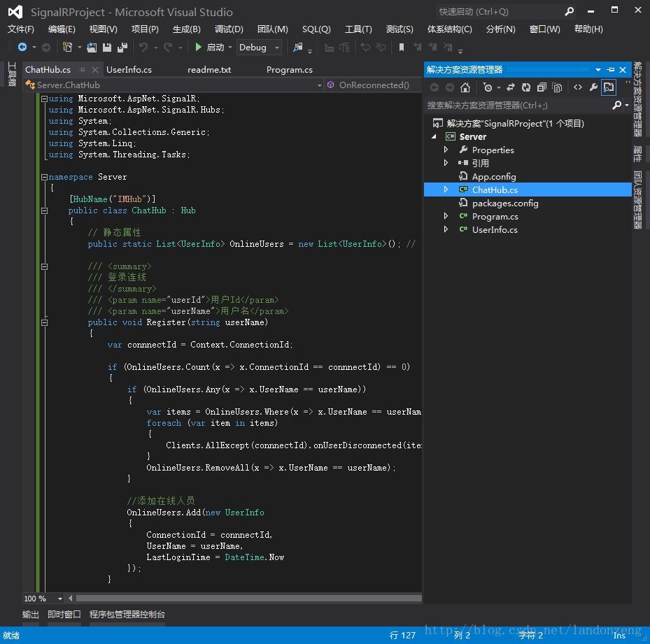650x644 pixels.
Task: Click the Save All toolbar icon
Action: click(x=122, y=48)
